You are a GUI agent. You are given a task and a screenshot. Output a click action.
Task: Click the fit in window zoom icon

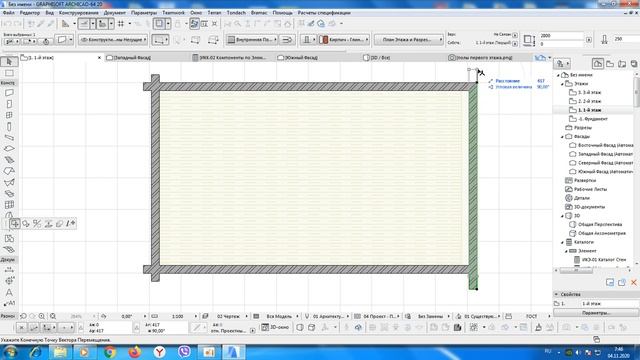coord(53,316)
